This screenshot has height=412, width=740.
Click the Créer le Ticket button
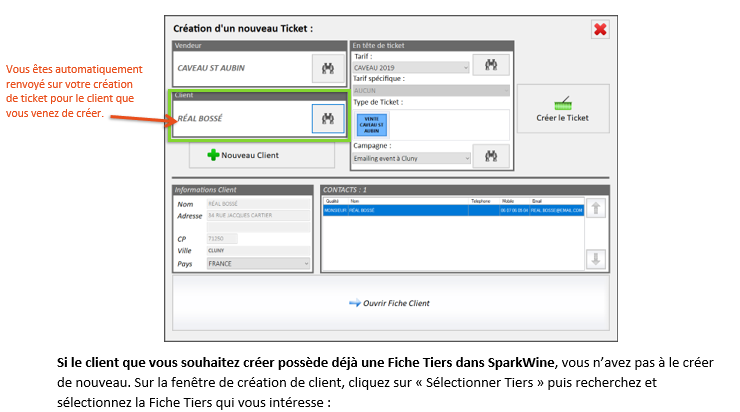(x=562, y=110)
